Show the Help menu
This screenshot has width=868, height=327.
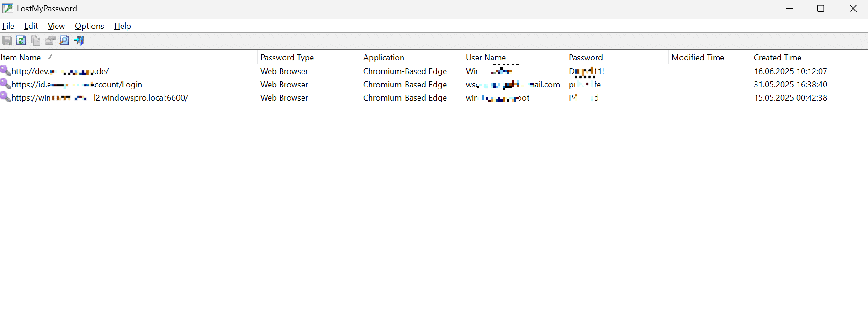pyautogui.click(x=122, y=26)
